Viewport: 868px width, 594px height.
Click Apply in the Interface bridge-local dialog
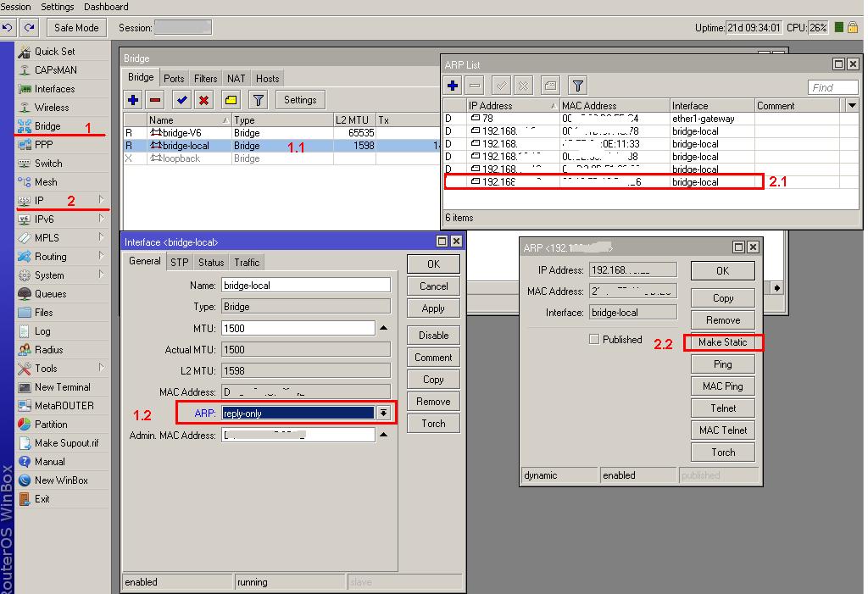(433, 308)
